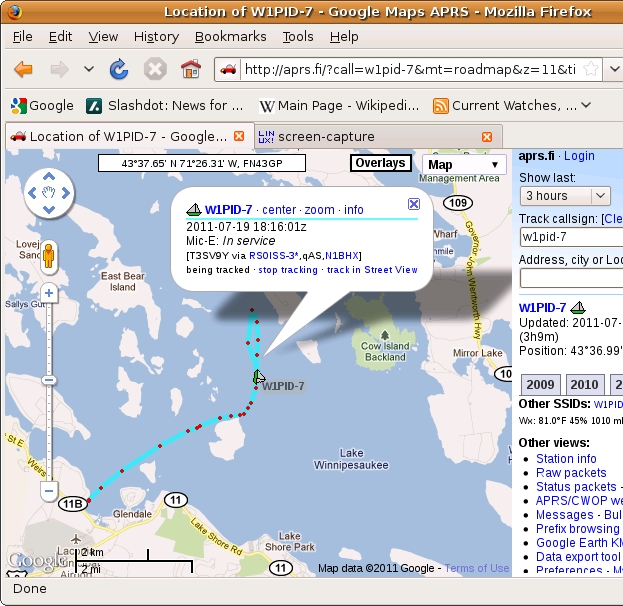
Task: Open the Station info link
Action: click(x=566, y=459)
